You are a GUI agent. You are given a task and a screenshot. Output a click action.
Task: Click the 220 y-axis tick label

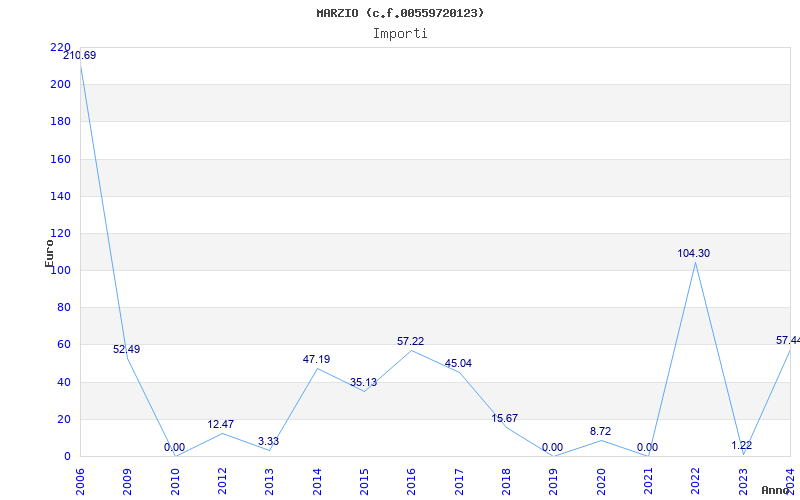tap(60, 47)
